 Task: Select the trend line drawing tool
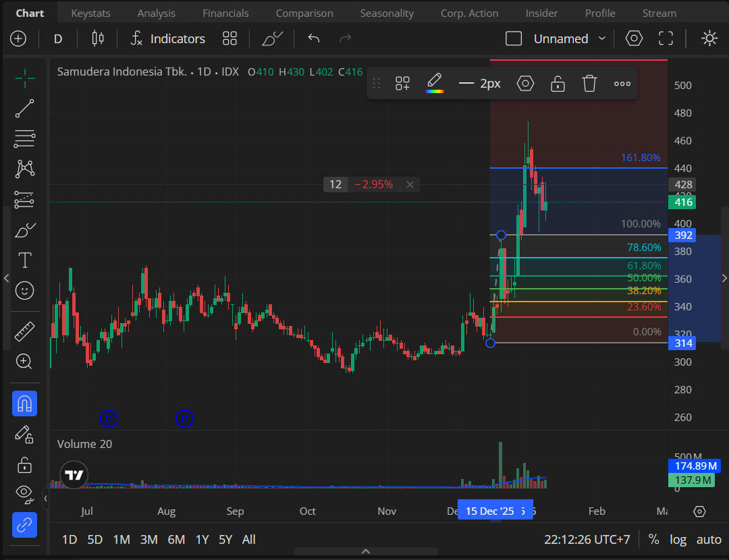24,108
